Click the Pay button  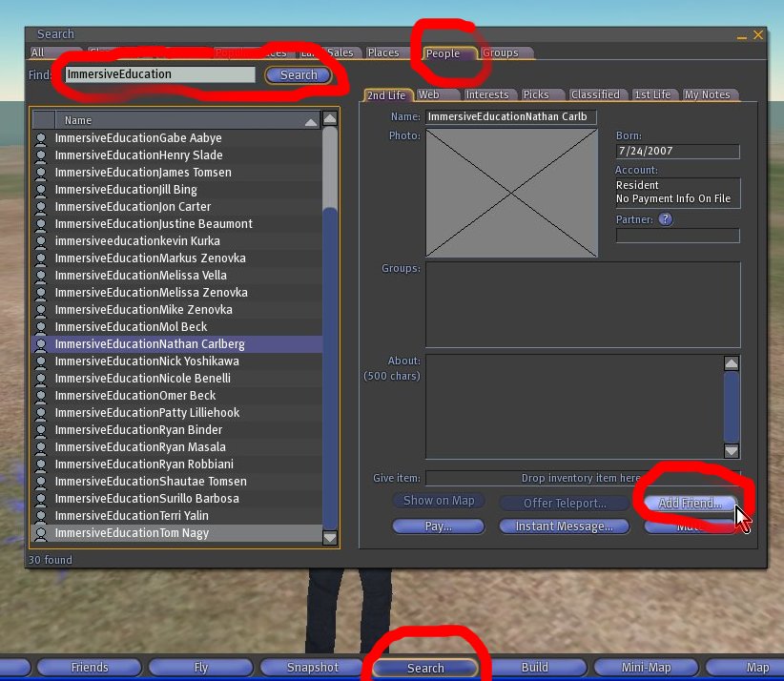(x=439, y=526)
